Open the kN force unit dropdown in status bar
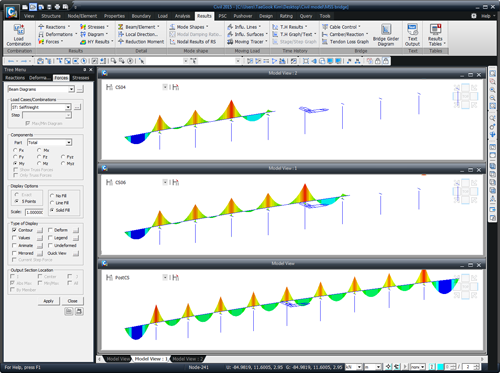 [x=359, y=367]
